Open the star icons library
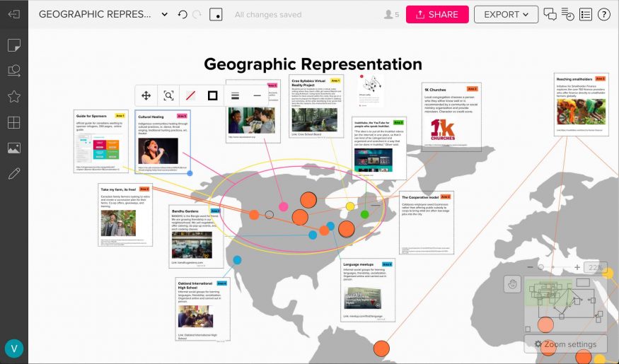619x364 pixels. (13, 97)
